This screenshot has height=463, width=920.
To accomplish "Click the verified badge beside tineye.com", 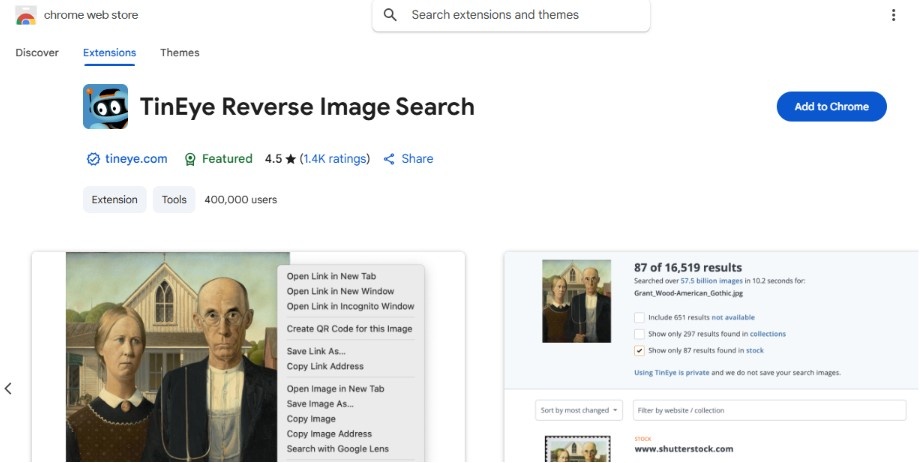I will (93, 159).
